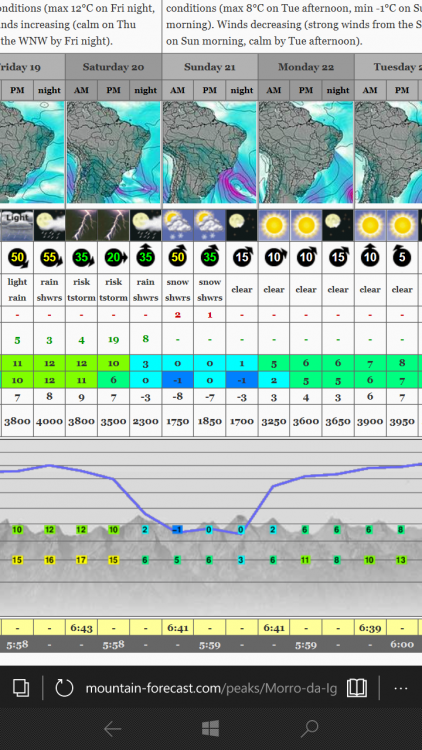
Task: Click Saturday AM thunderstorm lightning icon
Action: click(81, 225)
